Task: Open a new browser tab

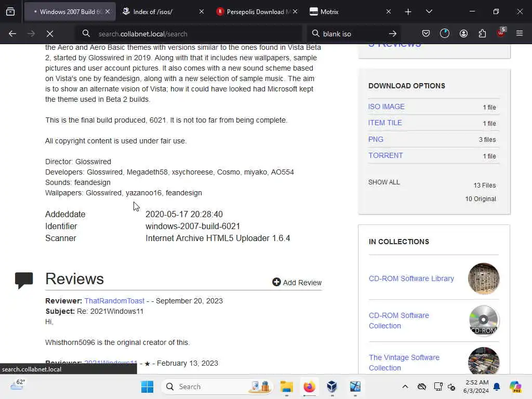Action: point(408,12)
